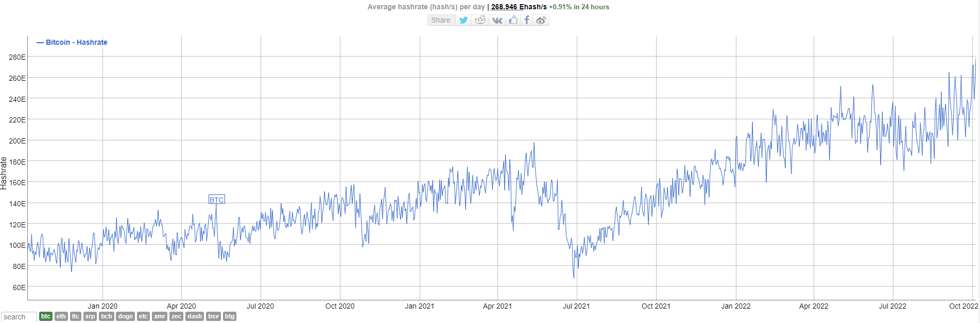Select the etc coin tag
This screenshot has width=980, height=323.
point(143,316)
